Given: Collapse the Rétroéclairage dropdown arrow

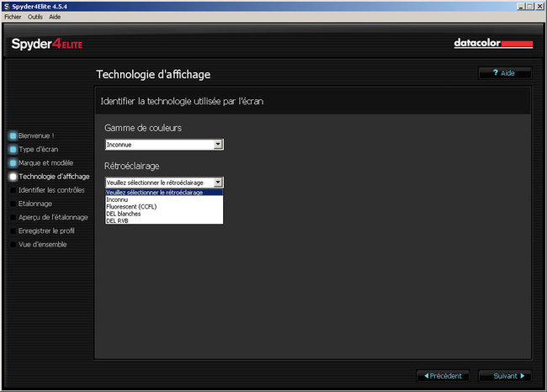Looking at the screenshot, I should click(219, 183).
